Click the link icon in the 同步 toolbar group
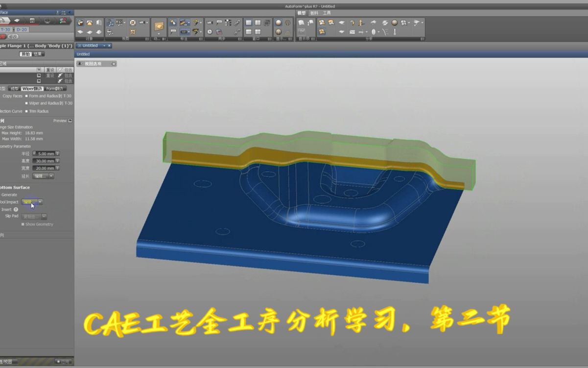Screen dimensions: 588x368 [x=237, y=22]
